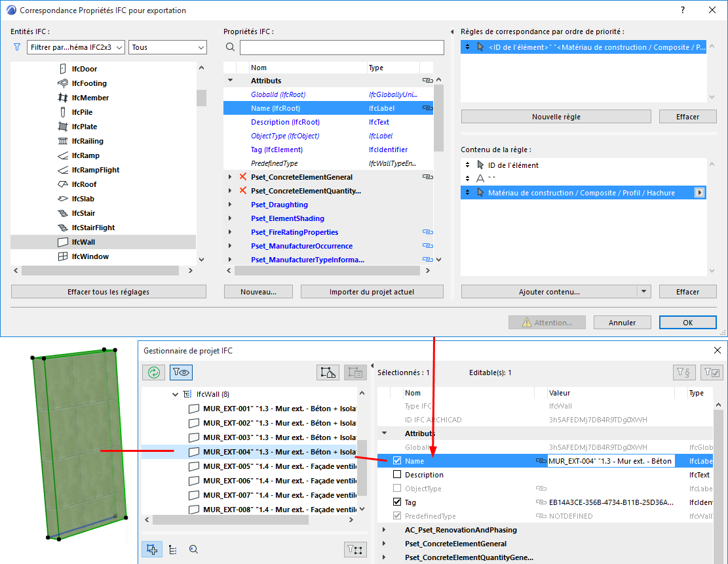728x564 pixels.
Task: Click the mapping link icon on Pset_ManufacturerOccurrence
Action: pyautogui.click(x=428, y=246)
